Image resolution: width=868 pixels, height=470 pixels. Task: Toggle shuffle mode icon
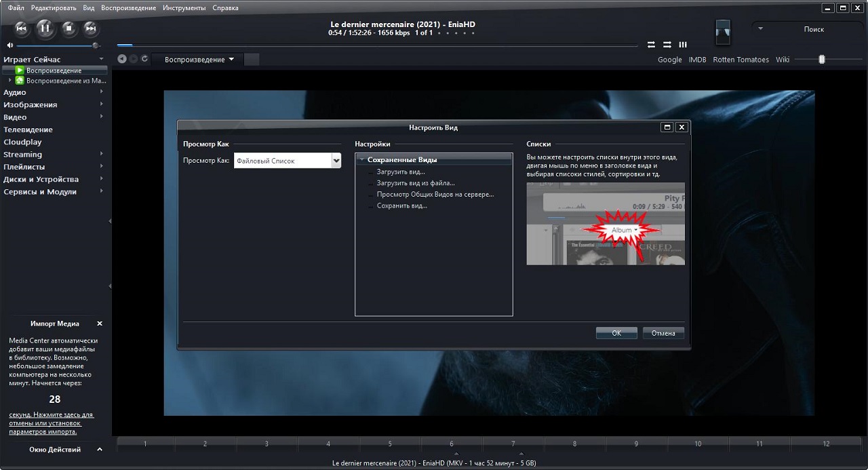pyautogui.click(x=667, y=45)
